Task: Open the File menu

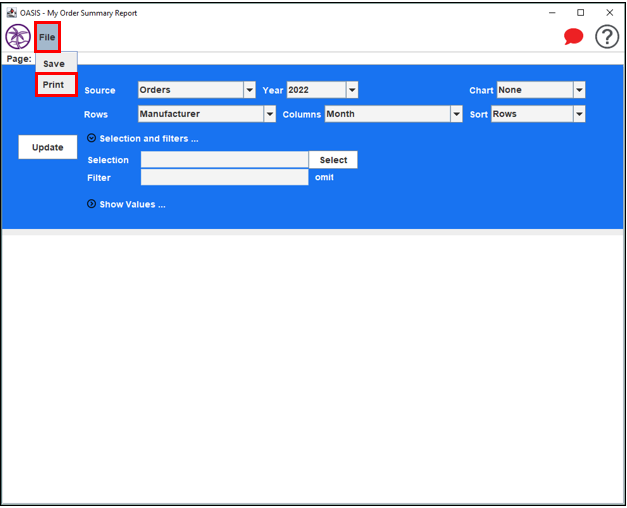Action: click(x=47, y=37)
